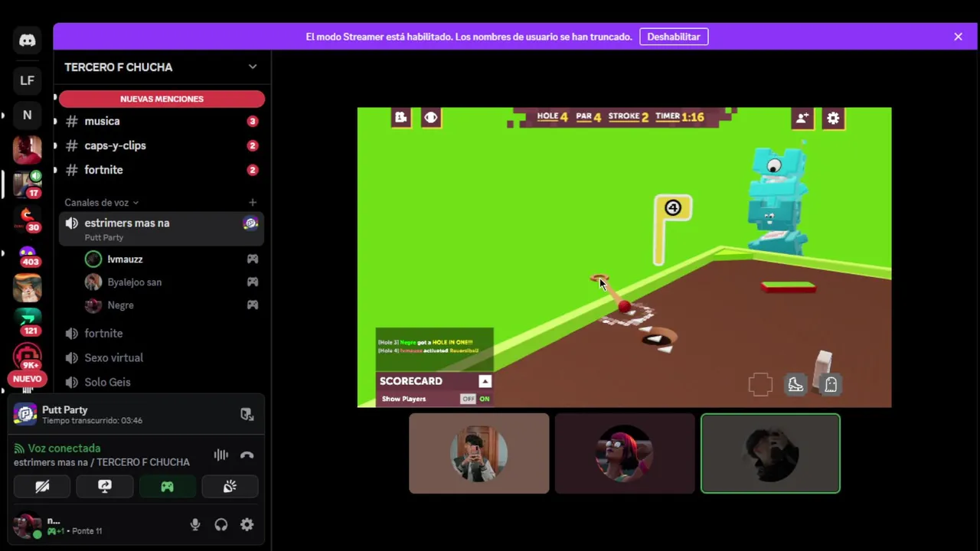Click the red golf ball
This screenshot has height=551, width=980.
point(624,307)
